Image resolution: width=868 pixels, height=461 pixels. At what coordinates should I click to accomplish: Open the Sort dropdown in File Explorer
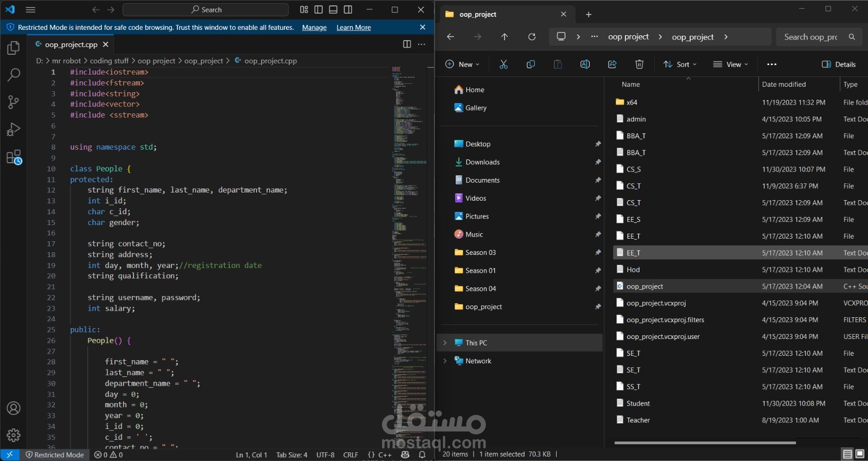(680, 64)
